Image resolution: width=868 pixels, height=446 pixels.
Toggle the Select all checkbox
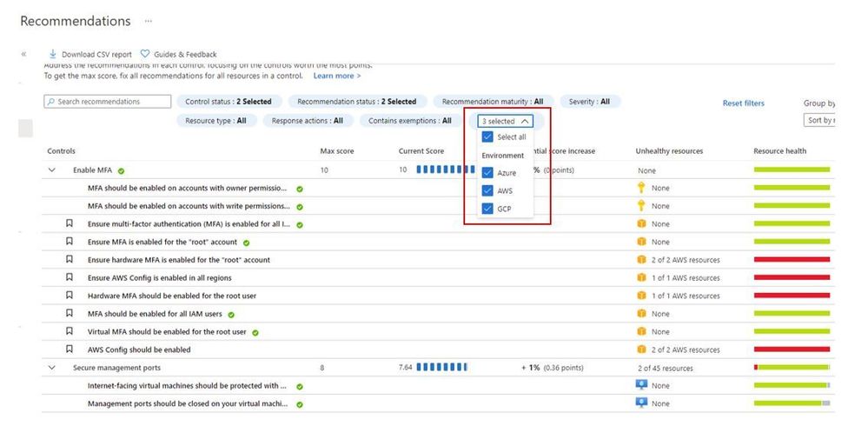tap(487, 136)
